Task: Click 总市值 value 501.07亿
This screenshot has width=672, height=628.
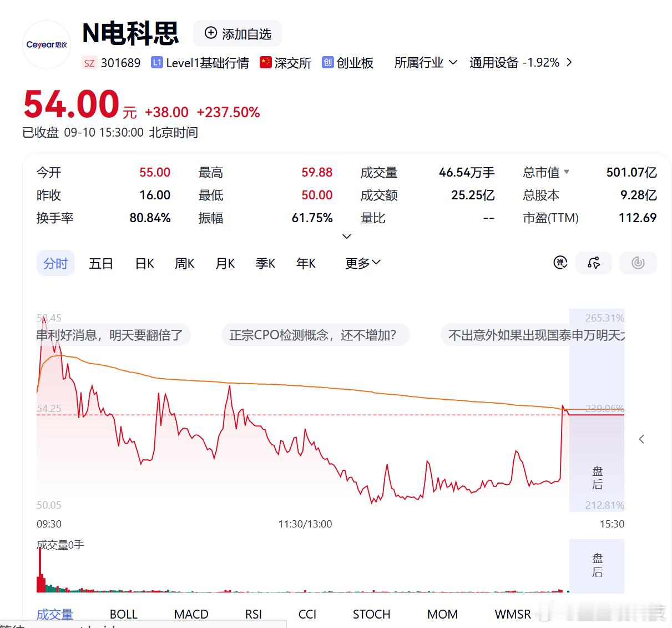Action: tap(631, 172)
